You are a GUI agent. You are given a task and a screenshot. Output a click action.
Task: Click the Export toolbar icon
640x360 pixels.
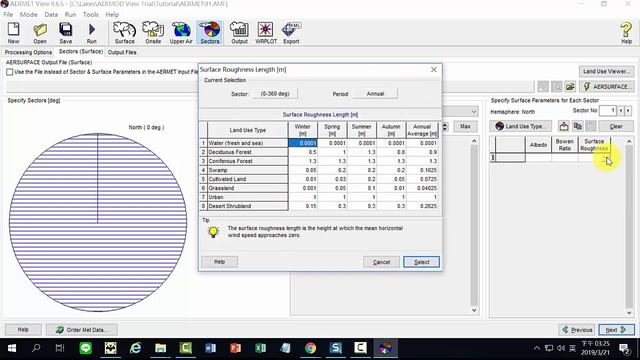click(x=291, y=33)
